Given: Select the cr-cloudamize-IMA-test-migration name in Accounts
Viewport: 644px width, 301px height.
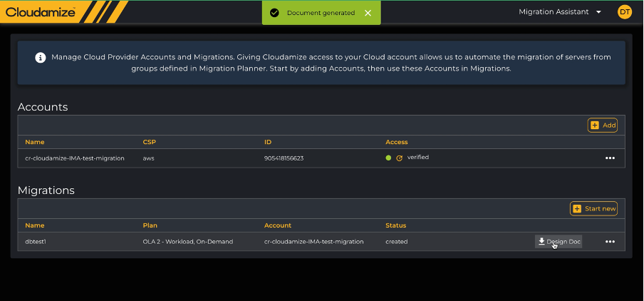Looking at the screenshot, I should 75,158.
